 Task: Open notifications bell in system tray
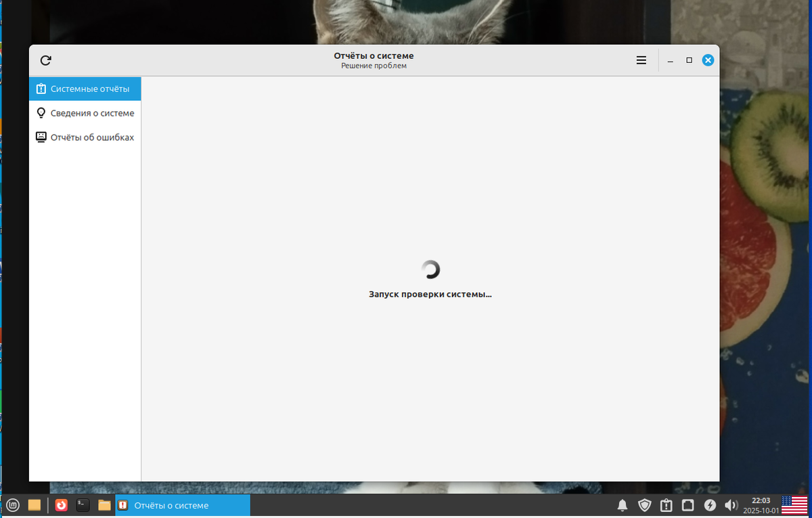point(623,505)
